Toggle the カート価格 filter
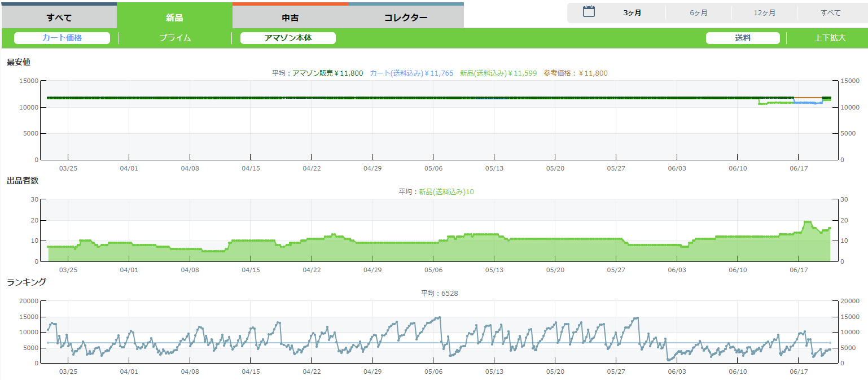 coord(62,38)
